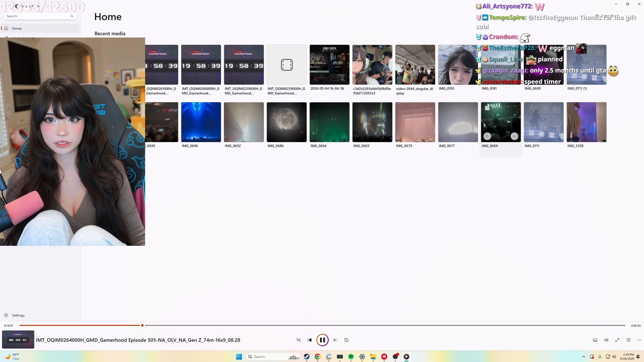Open more playback options menu

pos(639,340)
